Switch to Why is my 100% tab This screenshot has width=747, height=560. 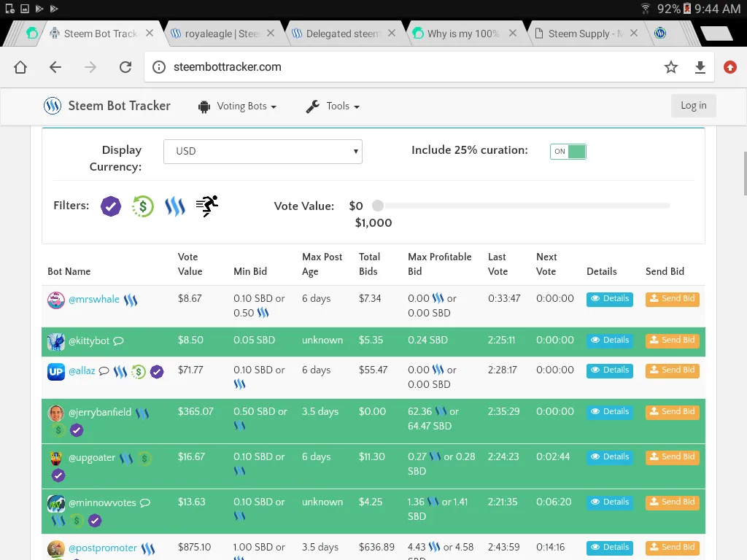pyautogui.click(x=463, y=34)
